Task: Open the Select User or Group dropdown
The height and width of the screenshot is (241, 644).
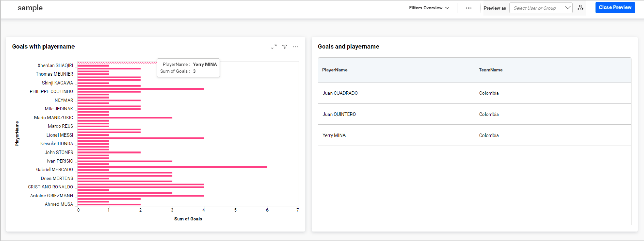Action: pos(541,8)
